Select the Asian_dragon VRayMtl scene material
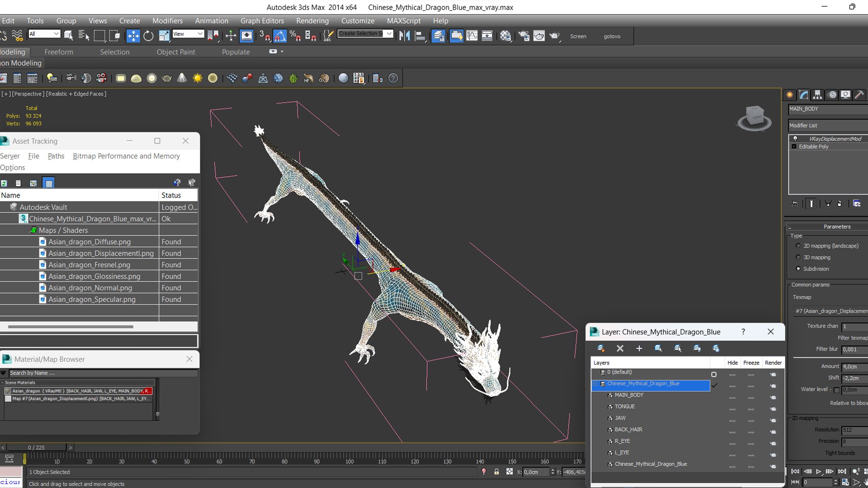This screenshot has height=488, width=868. (79, 391)
